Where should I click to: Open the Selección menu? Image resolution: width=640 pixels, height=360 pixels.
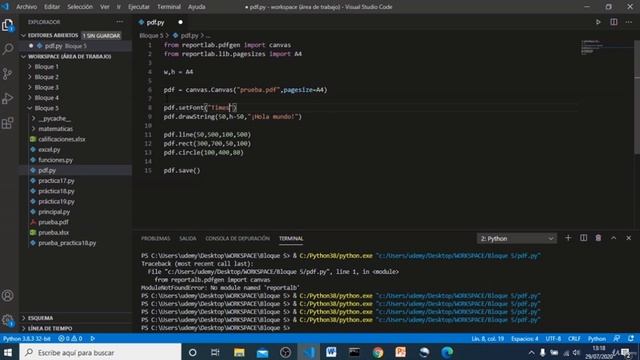click(x=80, y=7)
